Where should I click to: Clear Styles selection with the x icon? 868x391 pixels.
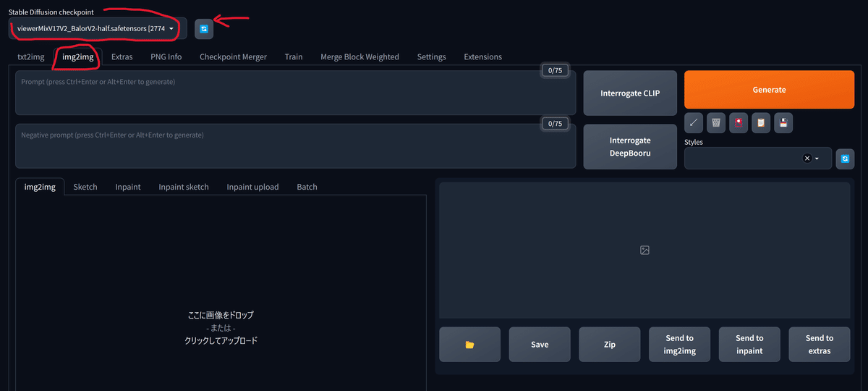[x=807, y=159]
